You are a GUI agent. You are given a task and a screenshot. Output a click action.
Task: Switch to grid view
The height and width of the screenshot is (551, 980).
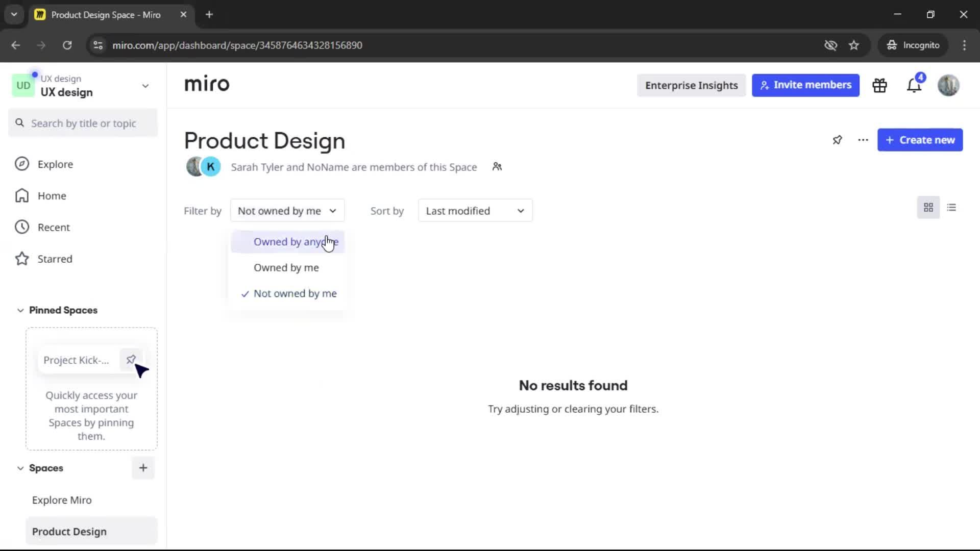pos(928,208)
